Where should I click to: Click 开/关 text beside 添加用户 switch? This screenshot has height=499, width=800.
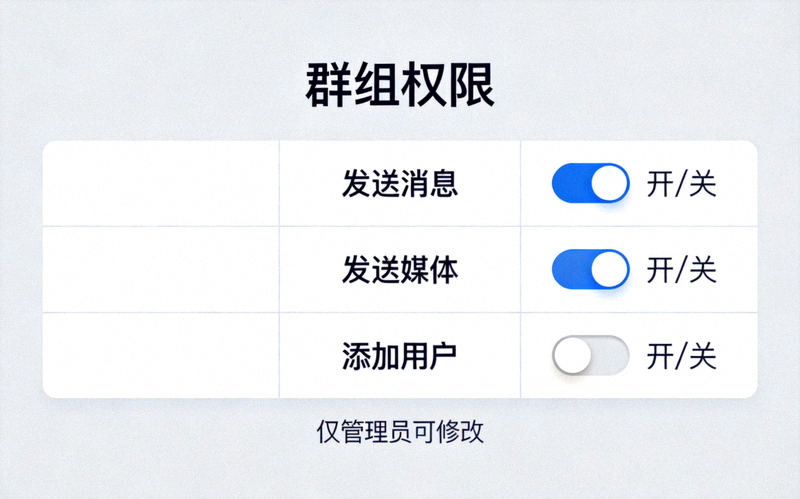681,355
